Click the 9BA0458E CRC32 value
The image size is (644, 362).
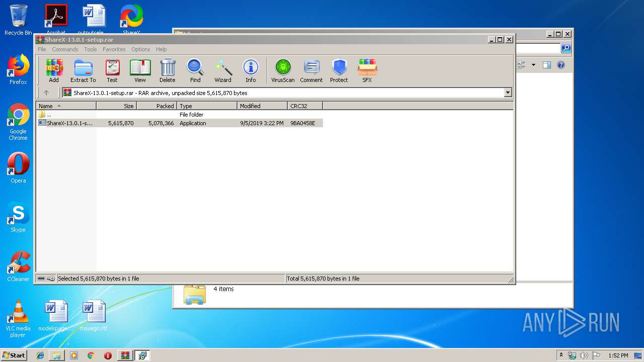(303, 123)
